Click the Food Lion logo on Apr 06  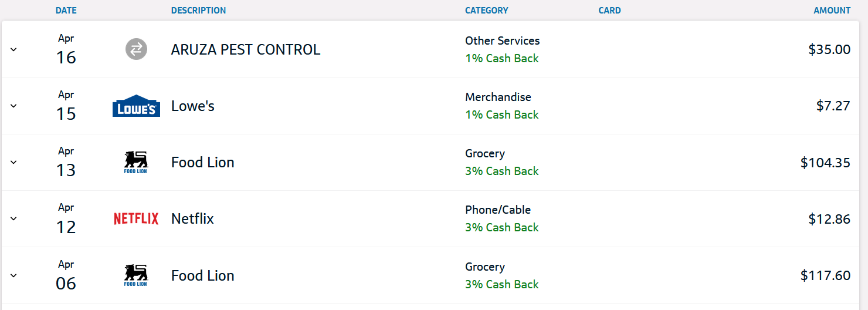136,275
